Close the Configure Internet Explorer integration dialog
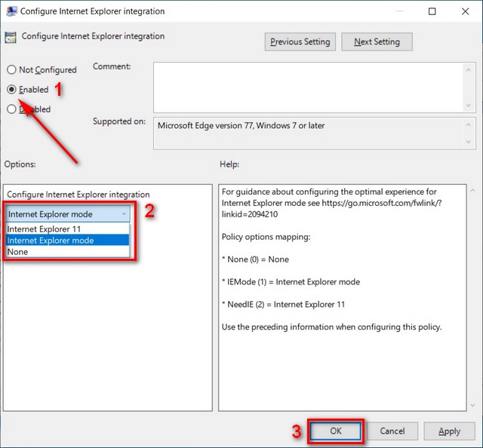This screenshot has height=448, width=483. [x=465, y=11]
